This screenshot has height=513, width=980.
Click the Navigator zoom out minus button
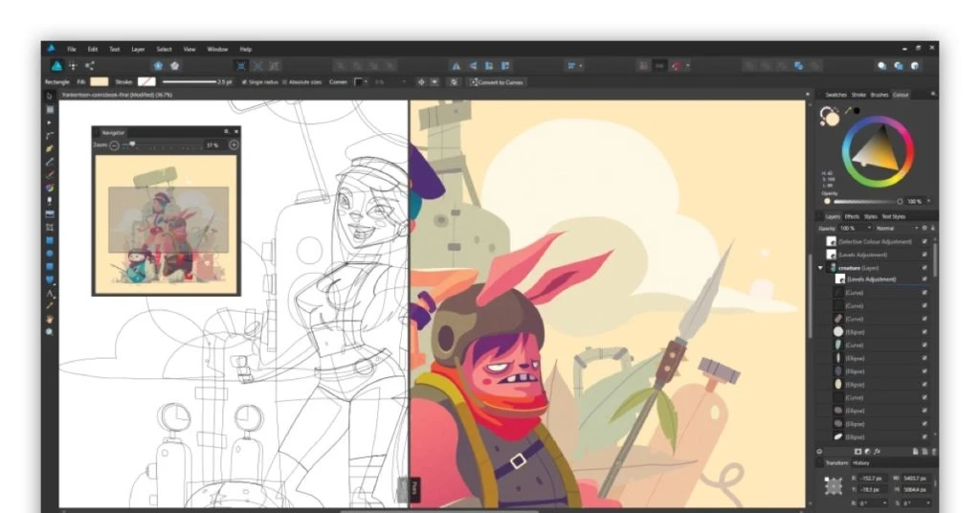point(114,145)
